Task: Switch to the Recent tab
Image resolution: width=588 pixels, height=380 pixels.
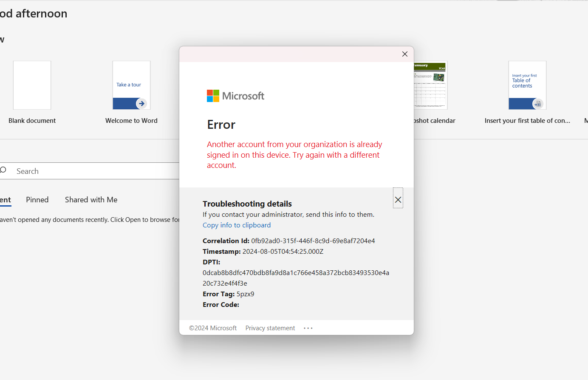Action: pyautogui.click(x=6, y=200)
